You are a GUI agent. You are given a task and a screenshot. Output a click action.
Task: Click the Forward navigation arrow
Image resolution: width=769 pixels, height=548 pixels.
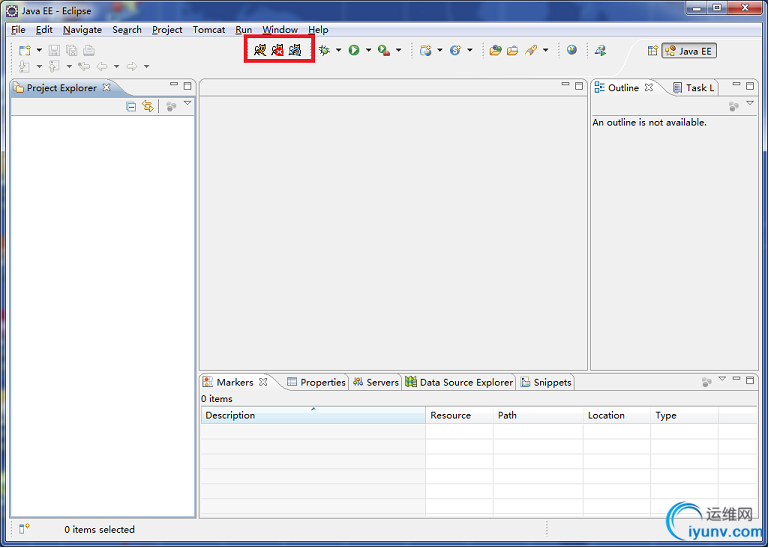[x=132, y=66]
